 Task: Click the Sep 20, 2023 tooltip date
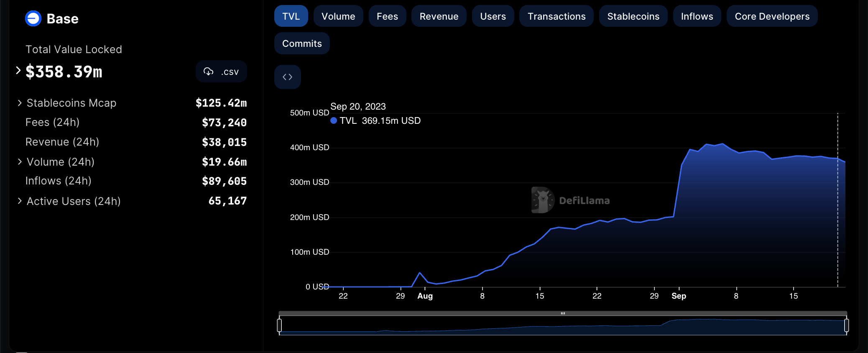[x=358, y=106]
